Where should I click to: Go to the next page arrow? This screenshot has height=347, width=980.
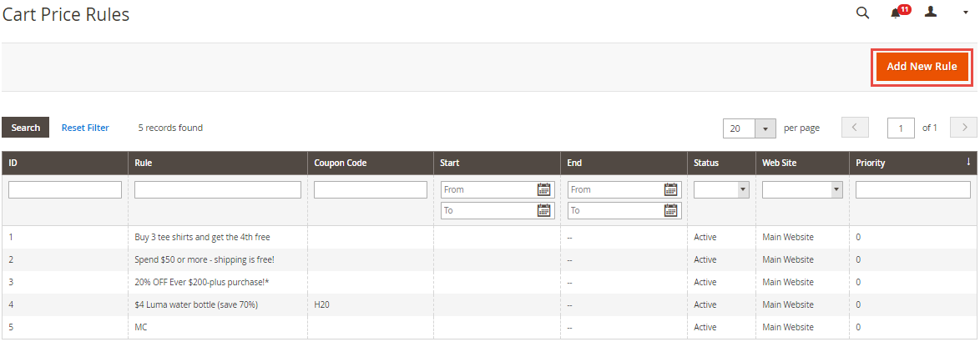(x=963, y=128)
